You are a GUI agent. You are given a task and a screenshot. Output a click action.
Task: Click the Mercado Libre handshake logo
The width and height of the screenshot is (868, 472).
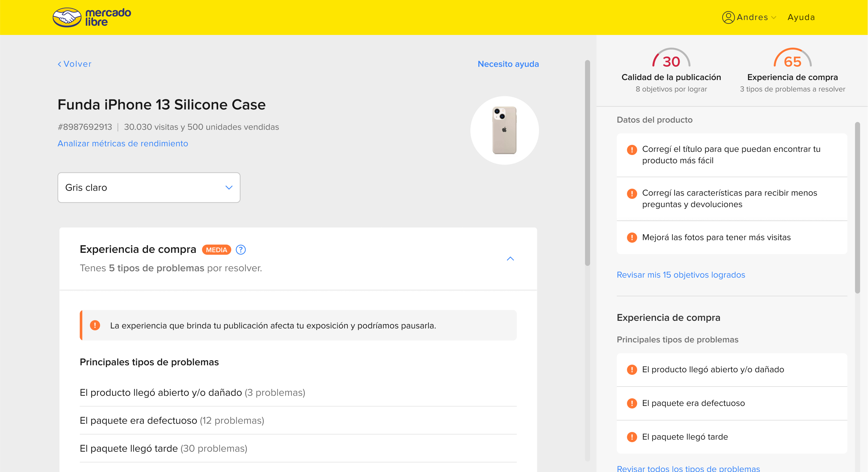[x=67, y=17]
